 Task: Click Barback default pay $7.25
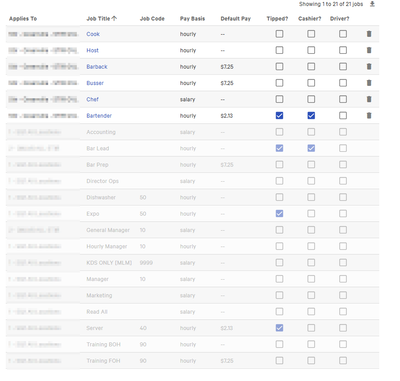point(227,67)
